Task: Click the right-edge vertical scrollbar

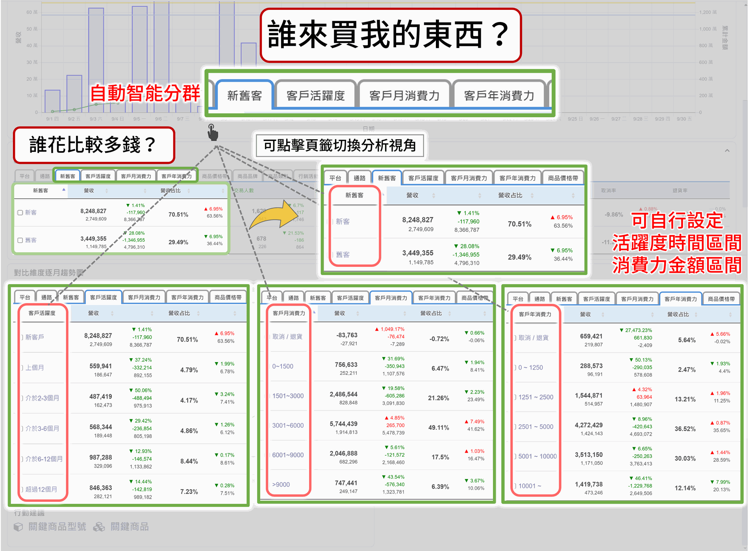Action: (745, 153)
